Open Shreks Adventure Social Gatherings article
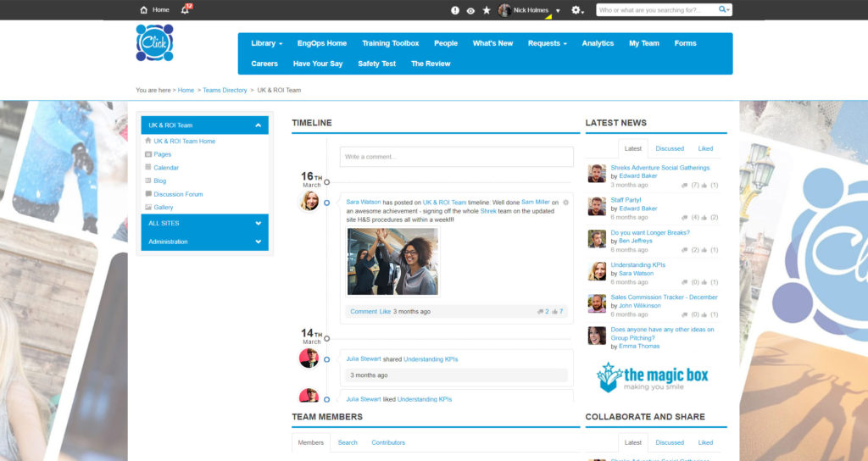Viewport: 868px width, 461px height. tap(659, 168)
